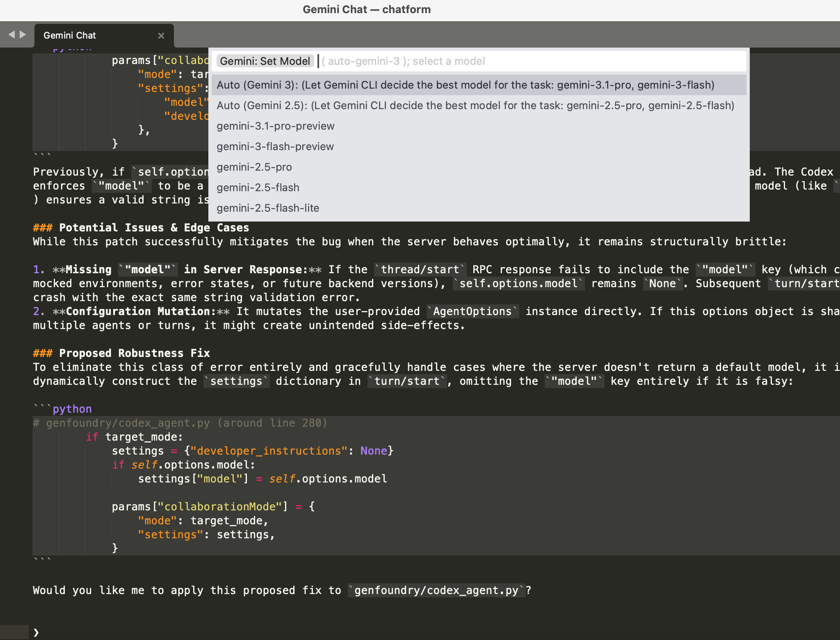The width and height of the screenshot is (840, 640).
Task: Choose Auto (Gemini 2.5) model option
Action: click(x=479, y=105)
